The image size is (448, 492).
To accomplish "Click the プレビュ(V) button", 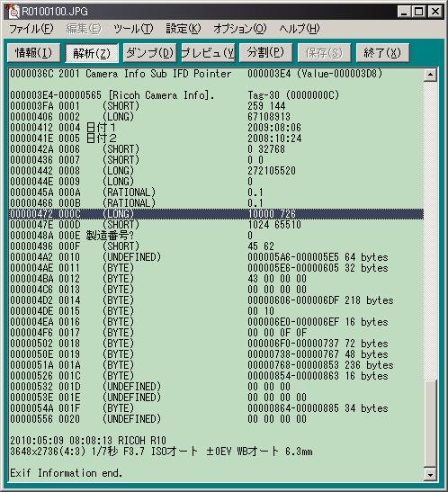I will click(208, 53).
